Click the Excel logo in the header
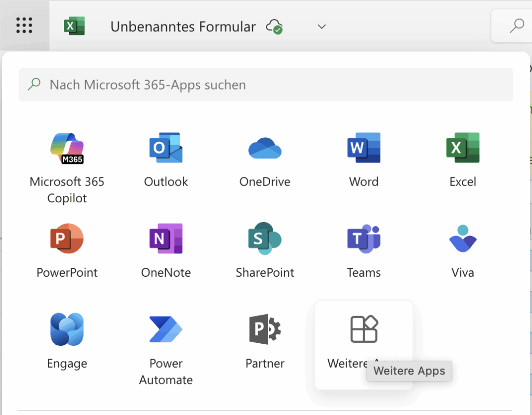The image size is (532, 415). pyautogui.click(x=74, y=26)
